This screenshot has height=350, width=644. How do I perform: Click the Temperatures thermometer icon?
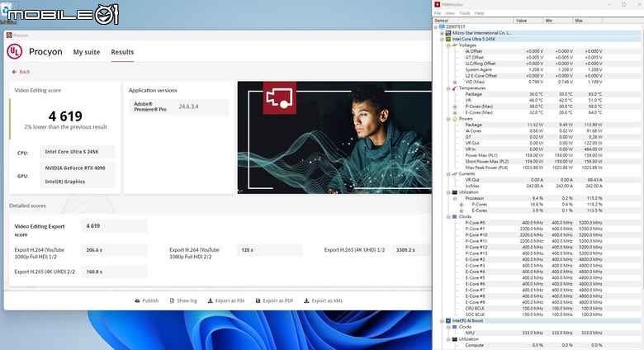point(455,87)
